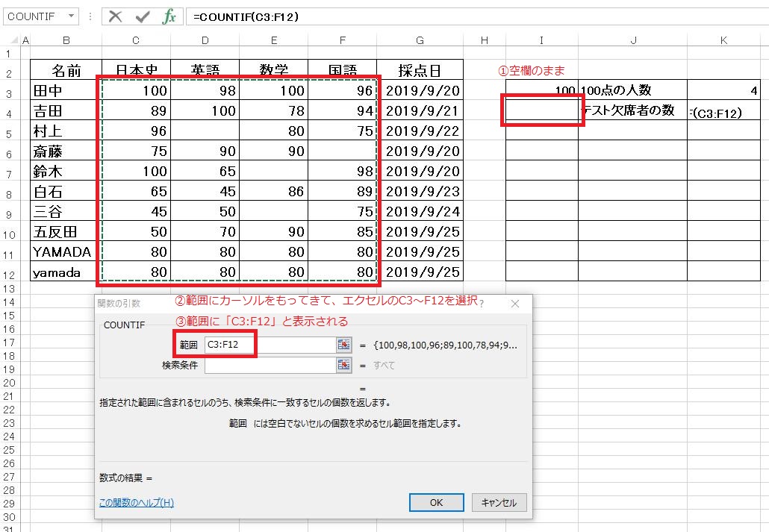Click the fx insert function icon
This screenshot has width=769, height=532.
[169, 16]
